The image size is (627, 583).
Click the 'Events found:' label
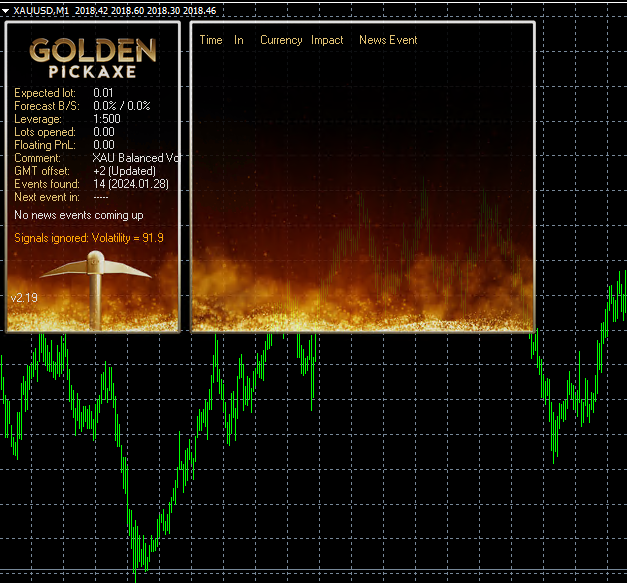(47, 184)
